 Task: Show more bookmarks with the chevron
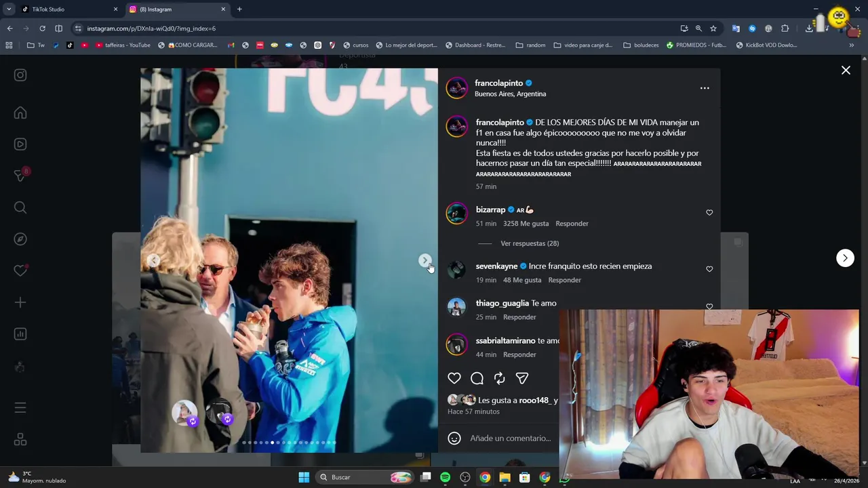click(x=851, y=45)
